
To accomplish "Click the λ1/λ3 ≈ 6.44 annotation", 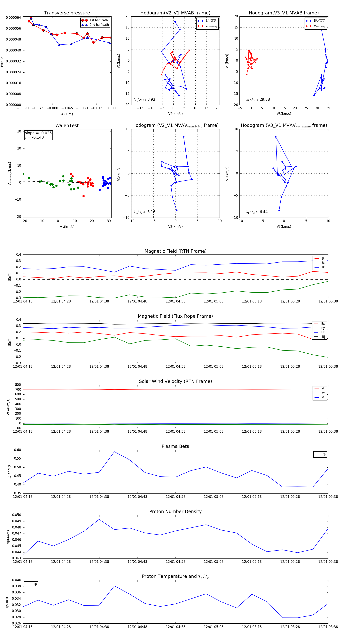I will coord(257,212).
